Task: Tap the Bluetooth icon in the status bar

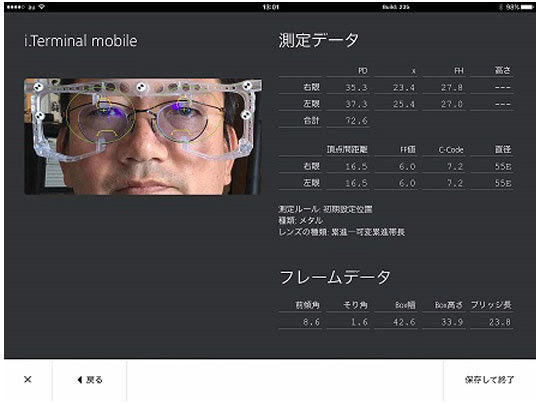Action: (x=501, y=7)
